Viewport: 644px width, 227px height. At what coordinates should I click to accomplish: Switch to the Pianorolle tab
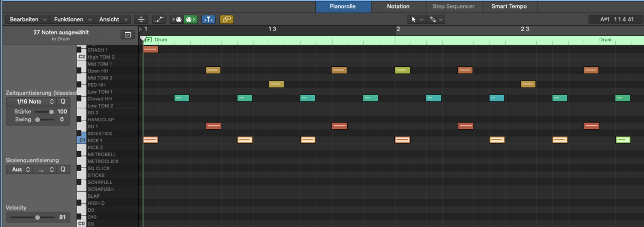[x=343, y=7]
